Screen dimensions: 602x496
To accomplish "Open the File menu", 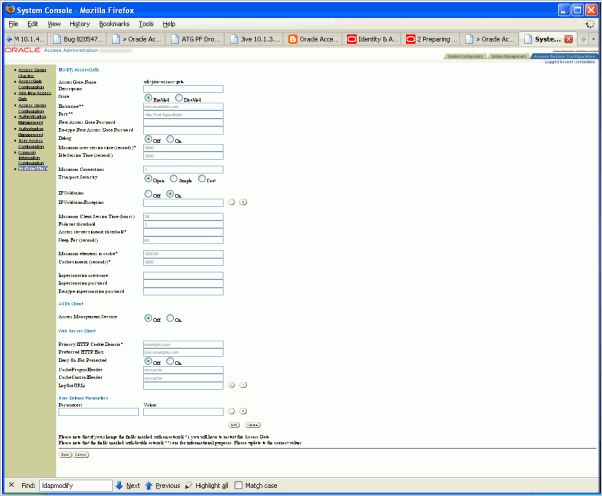I will pos(13,24).
